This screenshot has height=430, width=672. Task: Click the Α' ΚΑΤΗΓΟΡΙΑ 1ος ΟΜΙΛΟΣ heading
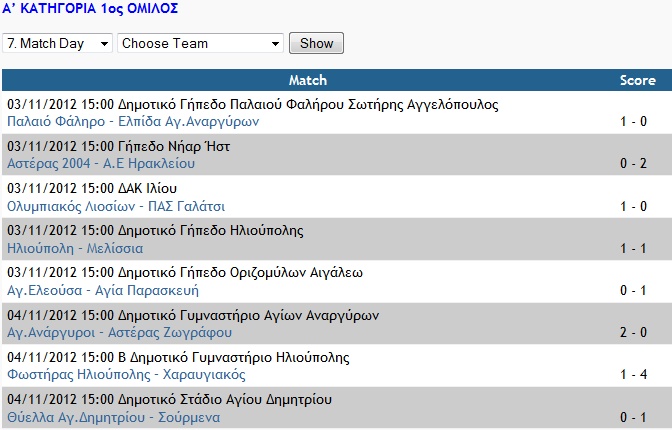(90, 9)
